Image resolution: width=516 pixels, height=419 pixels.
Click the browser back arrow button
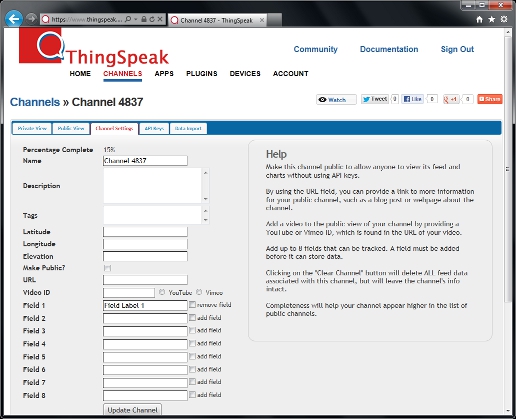tap(14, 19)
